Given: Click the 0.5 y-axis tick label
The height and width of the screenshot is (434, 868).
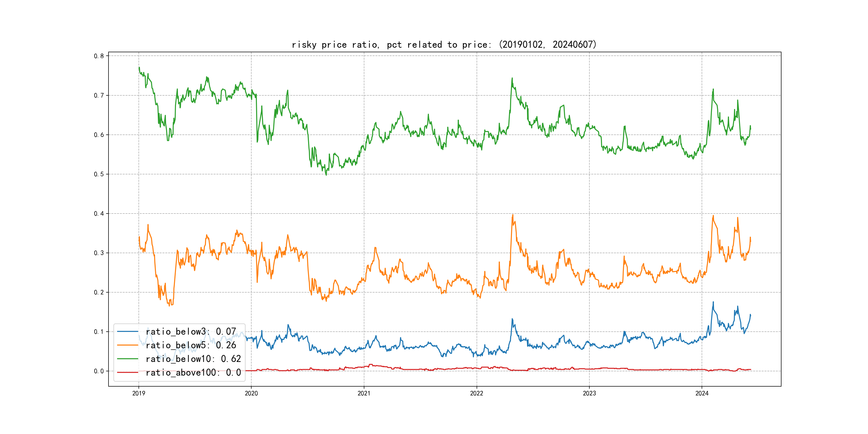Looking at the screenshot, I should tap(99, 174).
